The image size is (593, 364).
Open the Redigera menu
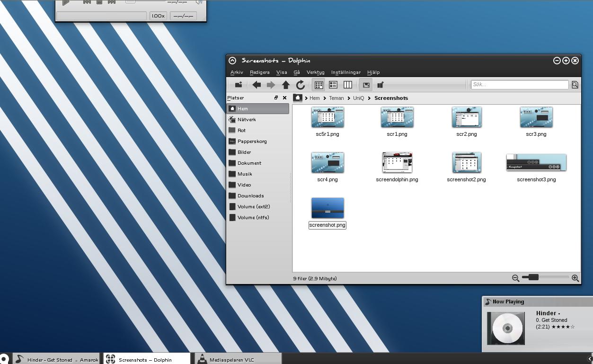click(259, 72)
